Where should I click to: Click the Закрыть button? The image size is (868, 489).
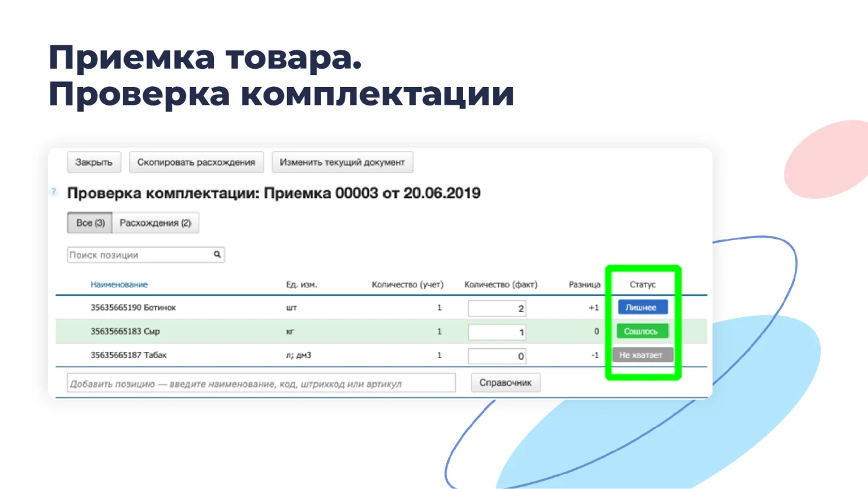(94, 163)
